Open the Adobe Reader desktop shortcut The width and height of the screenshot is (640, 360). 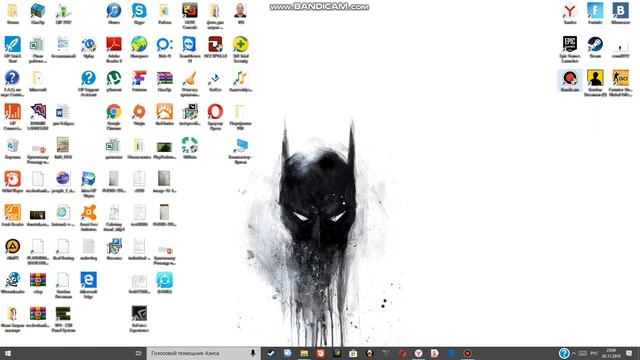click(113, 44)
